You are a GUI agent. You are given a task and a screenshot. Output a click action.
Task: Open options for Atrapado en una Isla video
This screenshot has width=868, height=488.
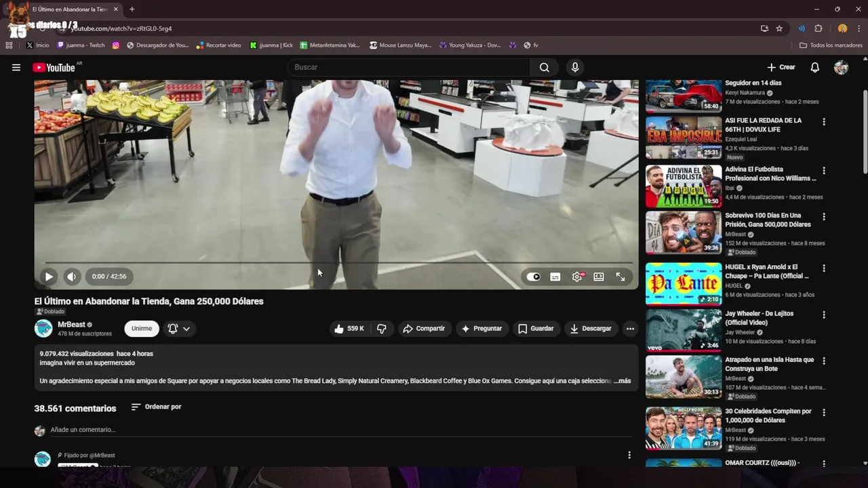(x=824, y=361)
